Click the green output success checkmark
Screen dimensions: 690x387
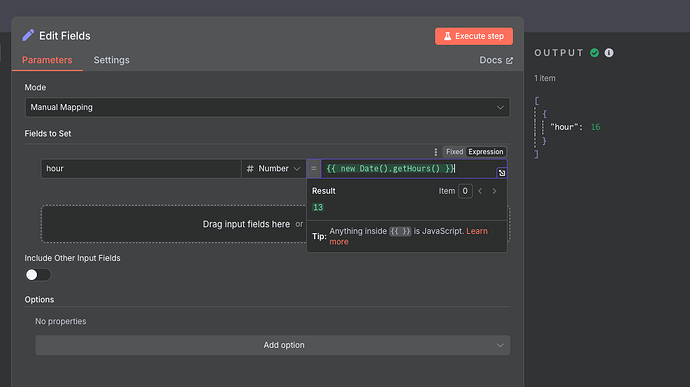point(595,53)
